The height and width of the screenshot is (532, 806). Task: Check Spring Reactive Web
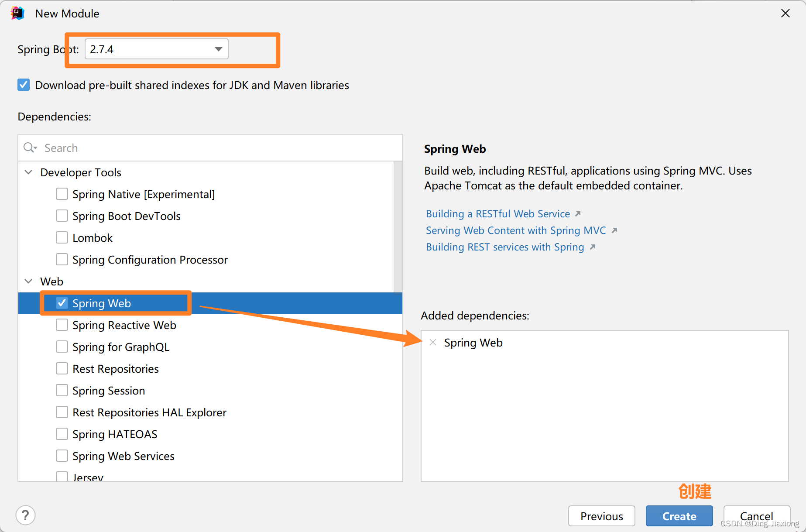pyautogui.click(x=62, y=325)
